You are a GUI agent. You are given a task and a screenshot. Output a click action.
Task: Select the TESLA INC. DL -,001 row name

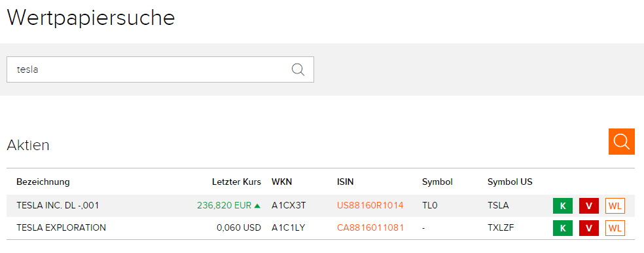[58, 205]
